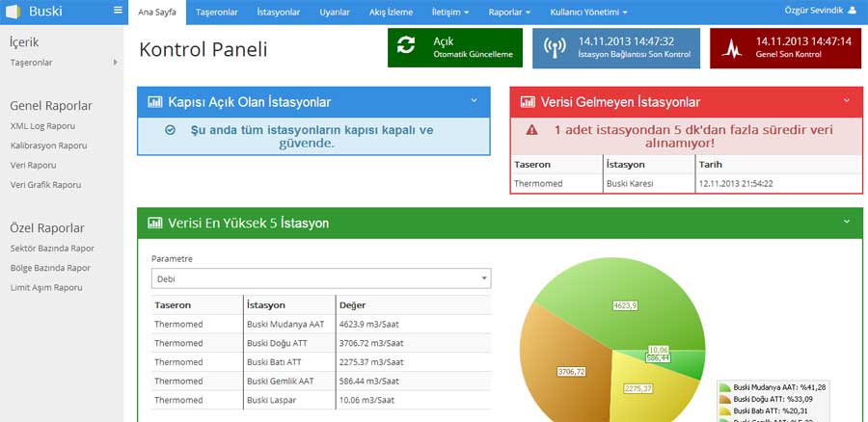Expand Taşeronlar arrow in sidebar
The image size is (868, 422).
tap(115, 63)
